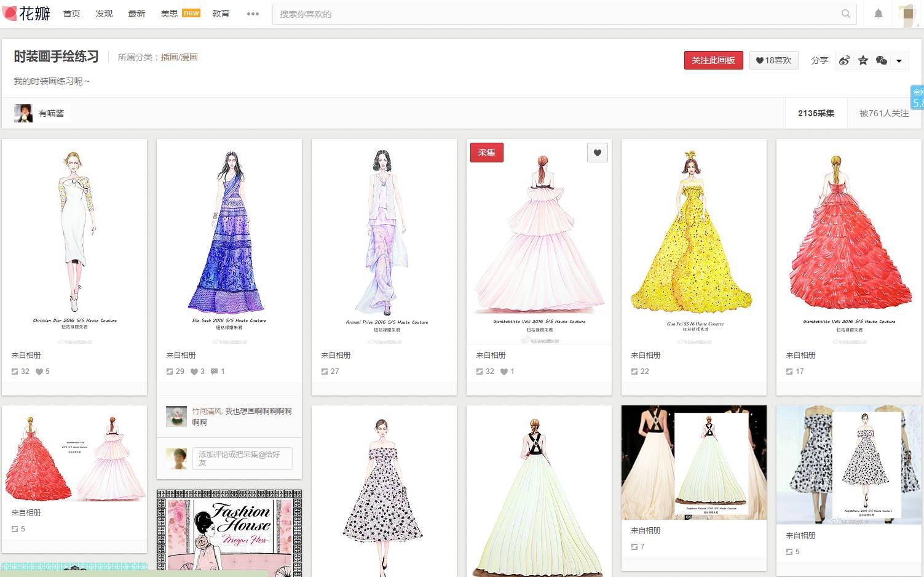
Task: Click the red 采集 button on pink gown
Action: point(486,153)
